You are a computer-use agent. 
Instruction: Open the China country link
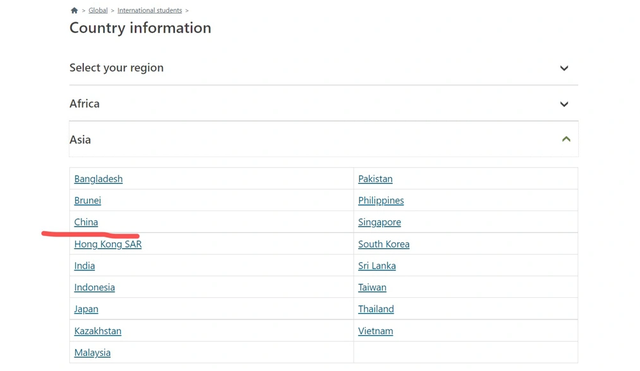pos(86,222)
